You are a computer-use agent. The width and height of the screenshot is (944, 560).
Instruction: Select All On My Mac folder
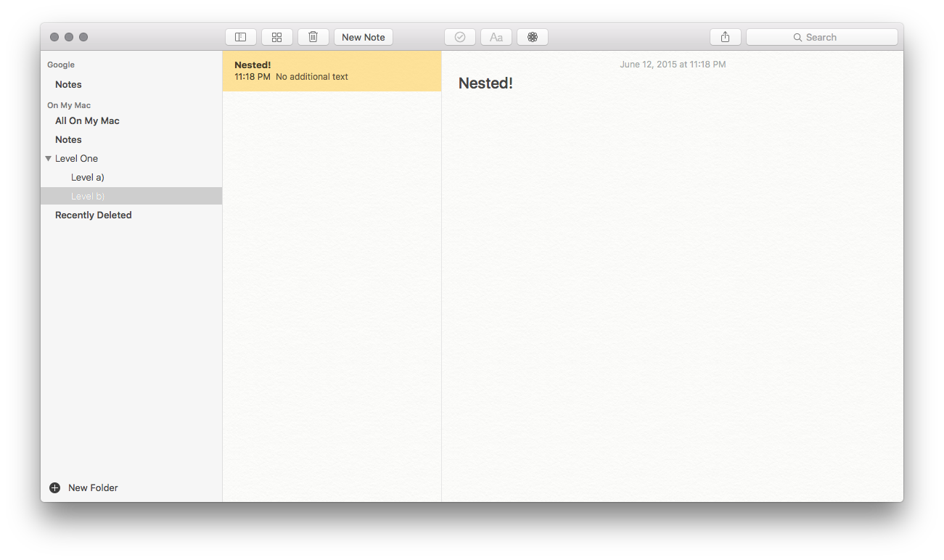coord(131,120)
